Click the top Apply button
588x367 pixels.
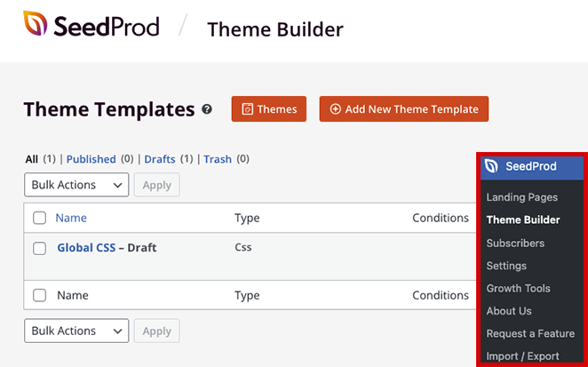coord(157,185)
